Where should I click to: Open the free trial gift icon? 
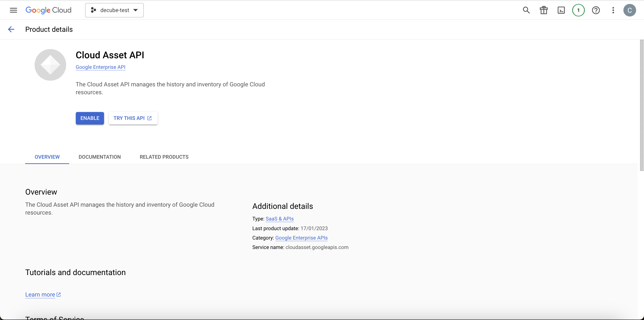tap(543, 10)
